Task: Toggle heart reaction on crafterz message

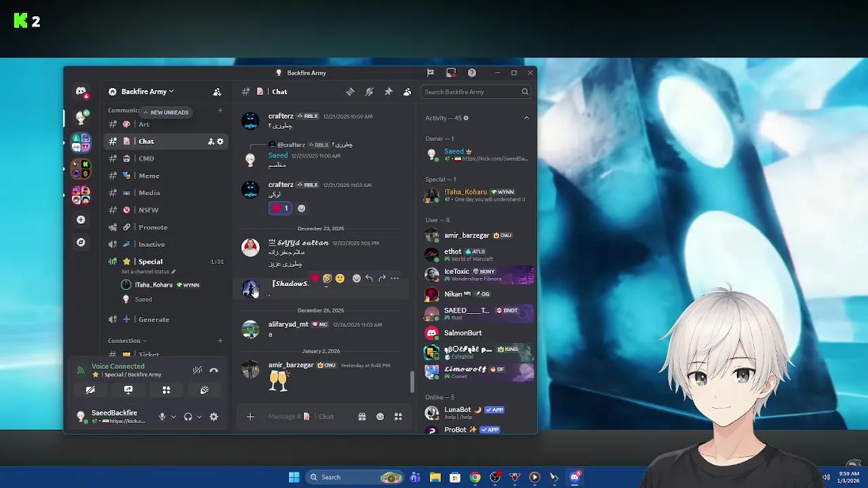Action: point(280,208)
